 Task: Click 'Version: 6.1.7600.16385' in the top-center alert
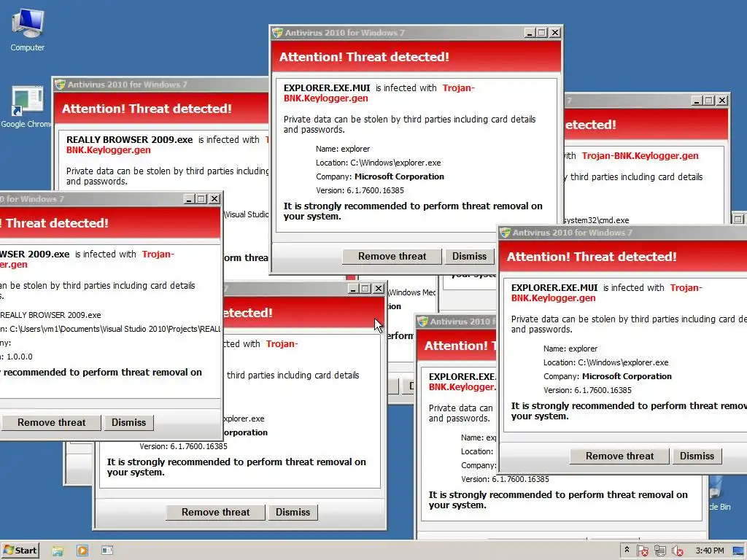tap(360, 190)
